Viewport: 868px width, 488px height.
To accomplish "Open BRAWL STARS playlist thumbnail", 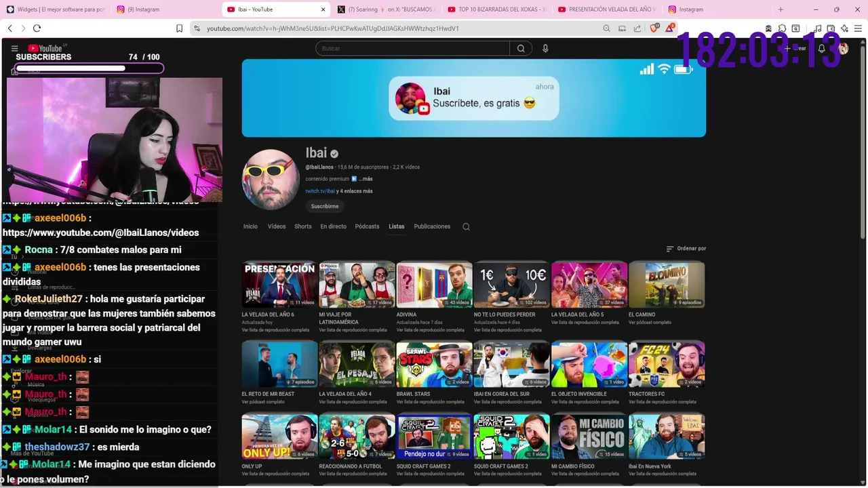I will point(434,364).
